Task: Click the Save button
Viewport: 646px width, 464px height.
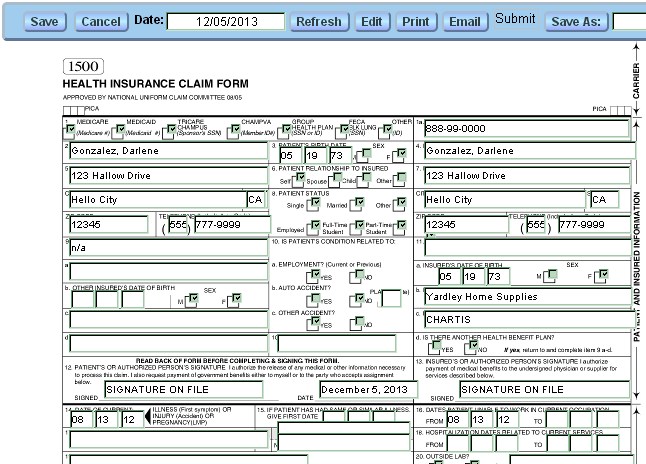Action: (43, 21)
